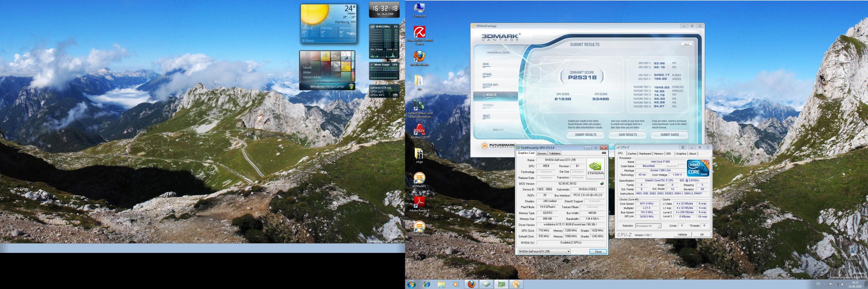Click the OK button in CPU-Z
868x289 pixels.
point(702,235)
